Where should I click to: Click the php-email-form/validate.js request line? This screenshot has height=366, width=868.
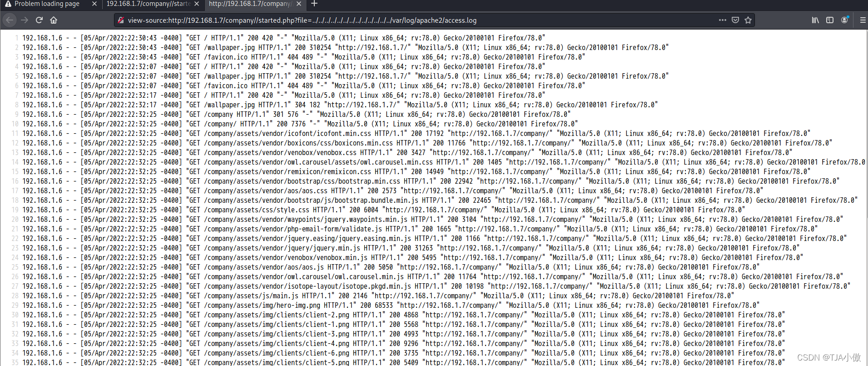pos(420,229)
